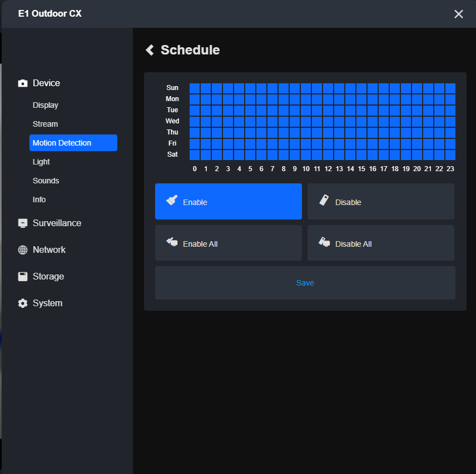Click the Enable paintbrush icon
Image resolution: width=476 pixels, height=474 pixels.
click(172, 200)
